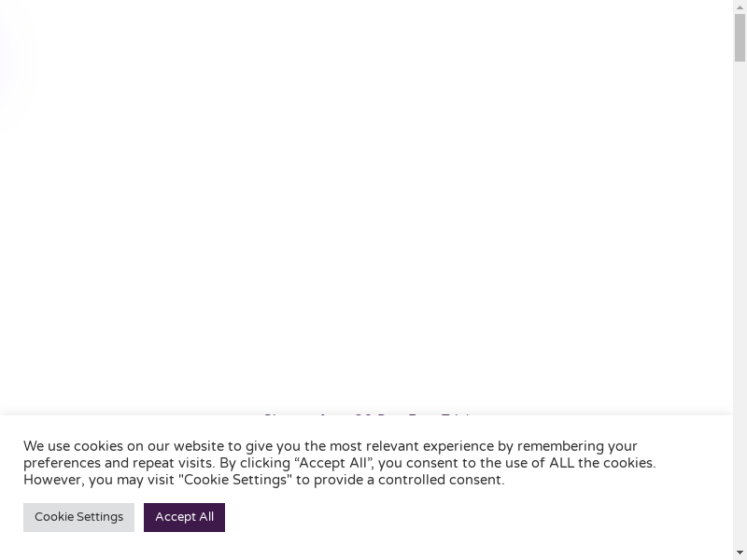Screen dimensions: 747x560
Task: Click the empty banner area beside Accept All
Action: click(467, 517)
